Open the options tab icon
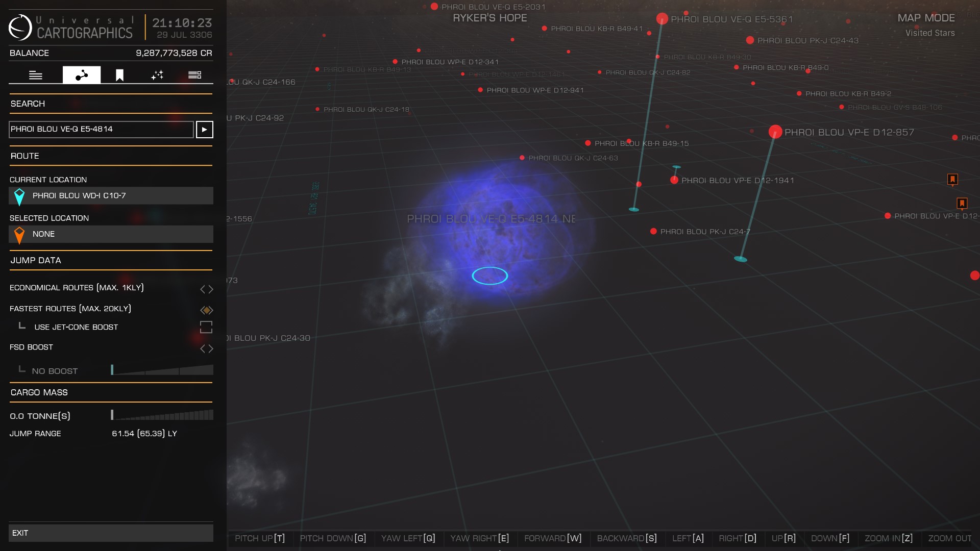This screenshot has height=551, width=980. (194, 75)
